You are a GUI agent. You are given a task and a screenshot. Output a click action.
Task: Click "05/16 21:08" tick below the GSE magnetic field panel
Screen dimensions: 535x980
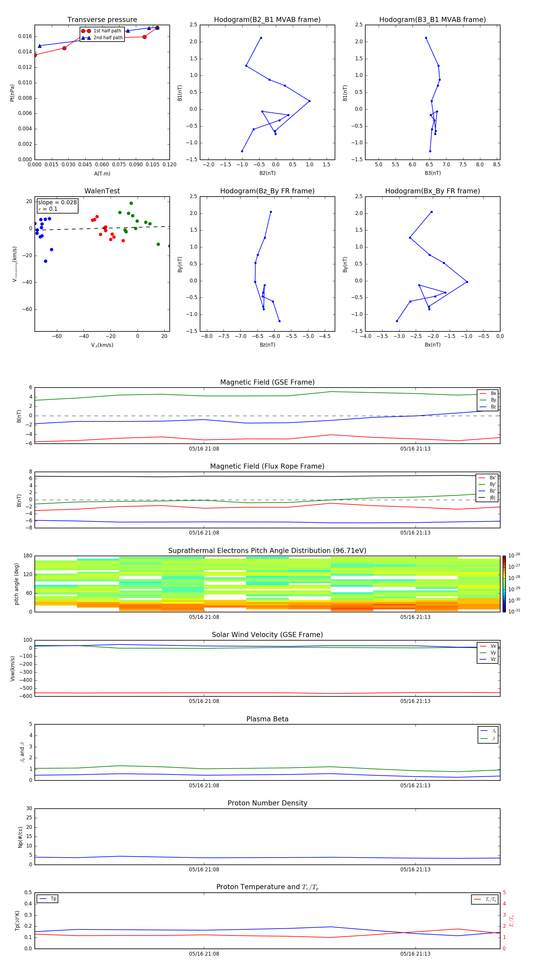204,449
